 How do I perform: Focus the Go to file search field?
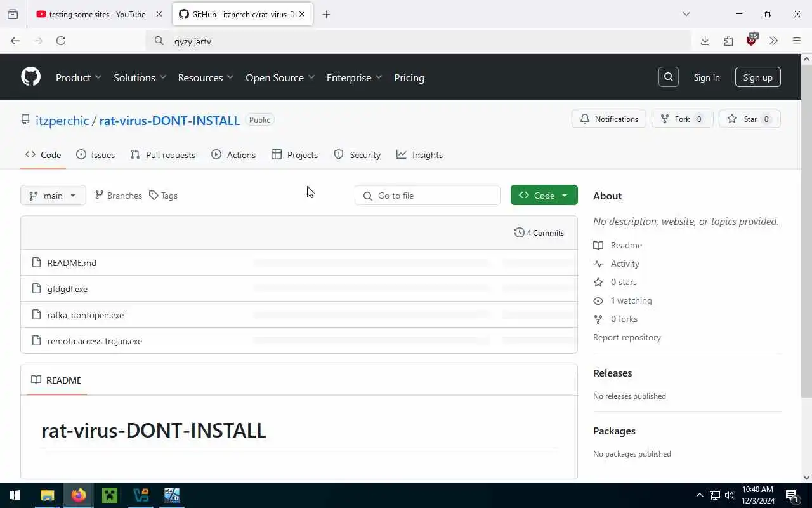pyautogui.click(x=428, y=195)
